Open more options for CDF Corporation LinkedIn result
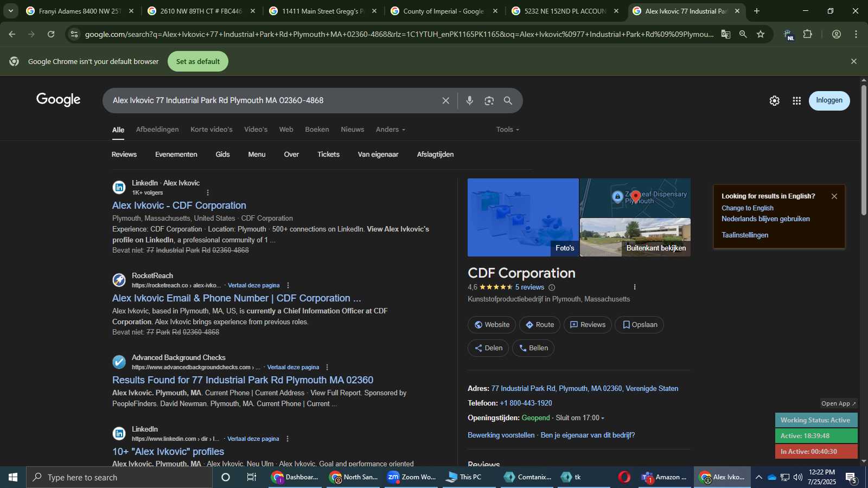The height and width of the screenshot is (488, 868). (x=208, y=192)
